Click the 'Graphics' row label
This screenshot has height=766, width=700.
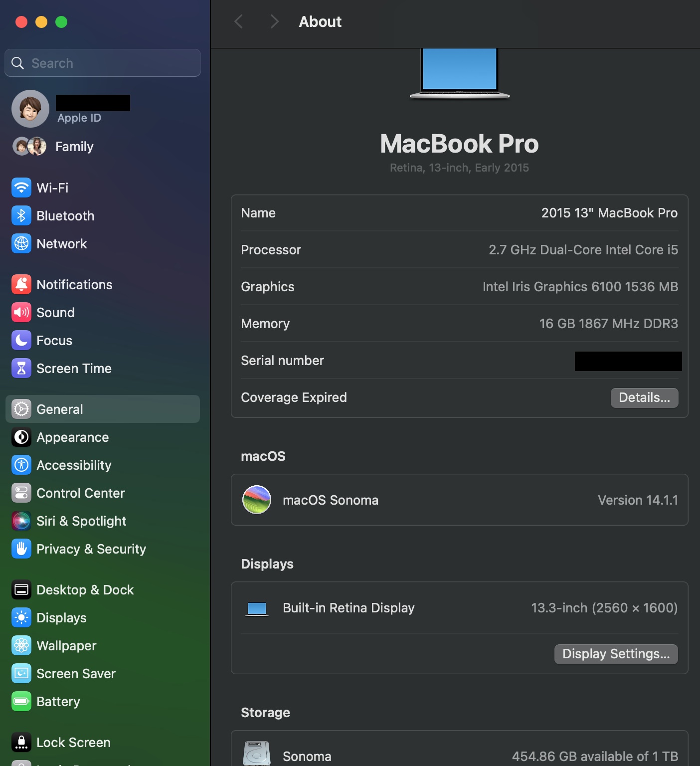click(x=268, y=287)
